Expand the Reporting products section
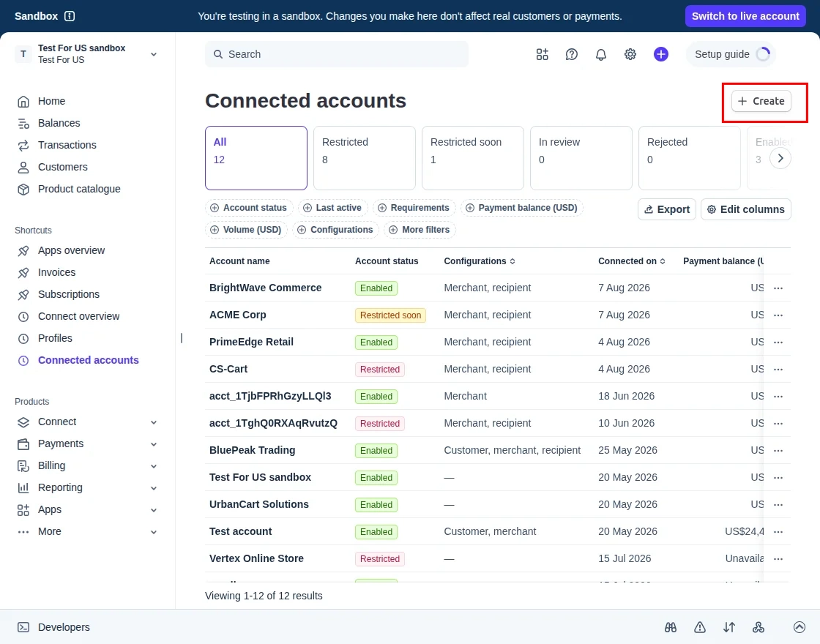The height and width of the screenshot is (644, 820). tap(87, 487)
